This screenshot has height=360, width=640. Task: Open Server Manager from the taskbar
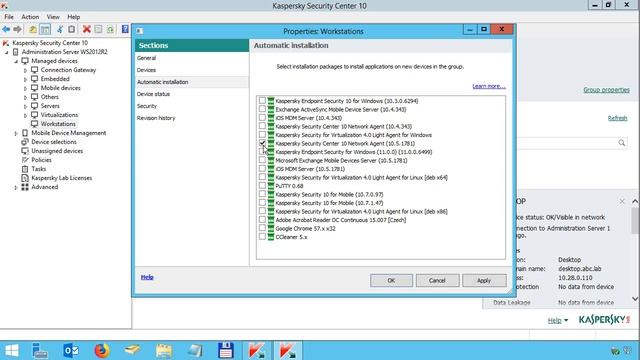click(40, 351)
